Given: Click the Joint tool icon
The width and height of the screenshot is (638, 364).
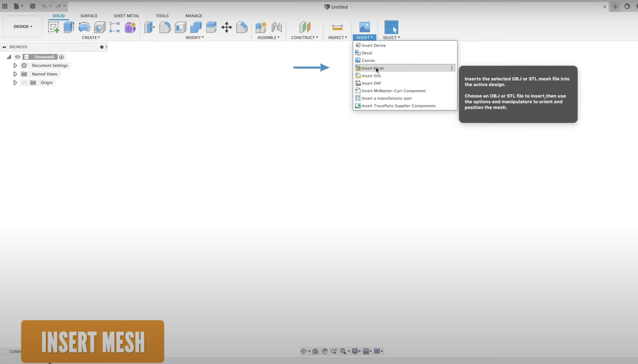Looking at the screenshot, I should [x=277, y=27].
